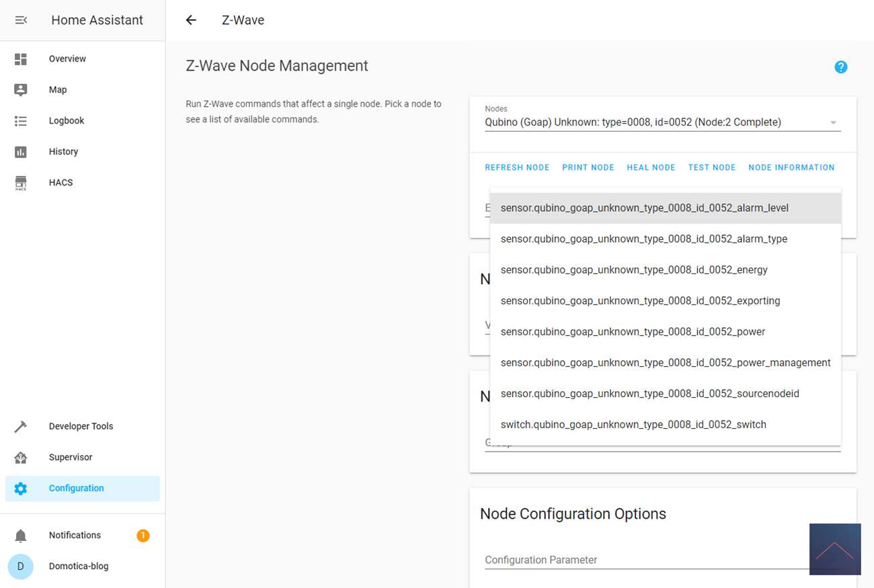Screen dimensions: 874x588
Task: Click the back arrow next to Z-Wave
Action: point(191,20)
